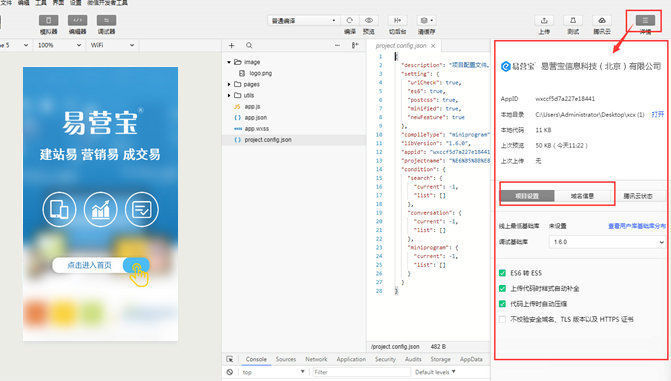Click the project.config.json editor tab
This screenshot has width=671, height=381.
pyautogui.click(x=404, y=45)
